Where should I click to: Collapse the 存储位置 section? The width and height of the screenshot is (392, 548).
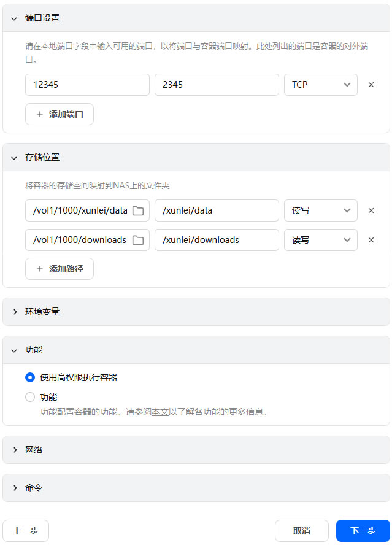(14, 158)
